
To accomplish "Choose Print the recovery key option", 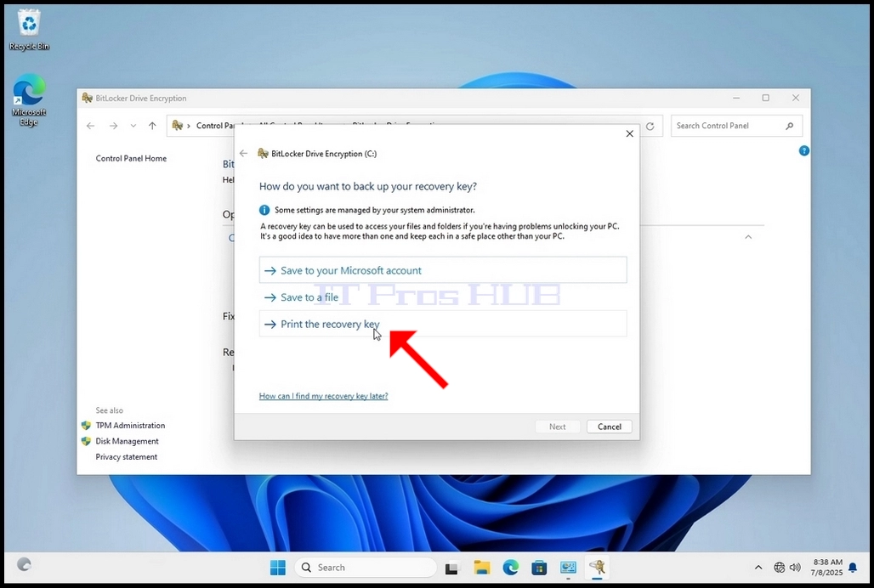I will click(x=443, y=324).
